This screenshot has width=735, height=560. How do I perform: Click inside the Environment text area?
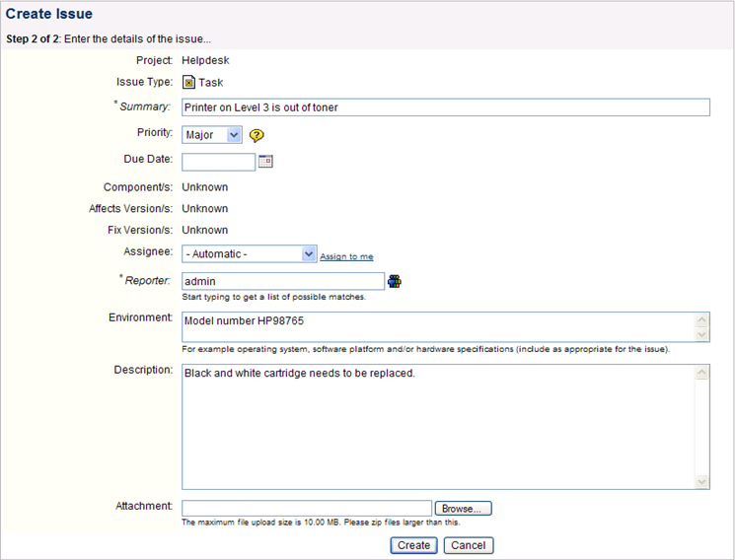tap(438, 327)
